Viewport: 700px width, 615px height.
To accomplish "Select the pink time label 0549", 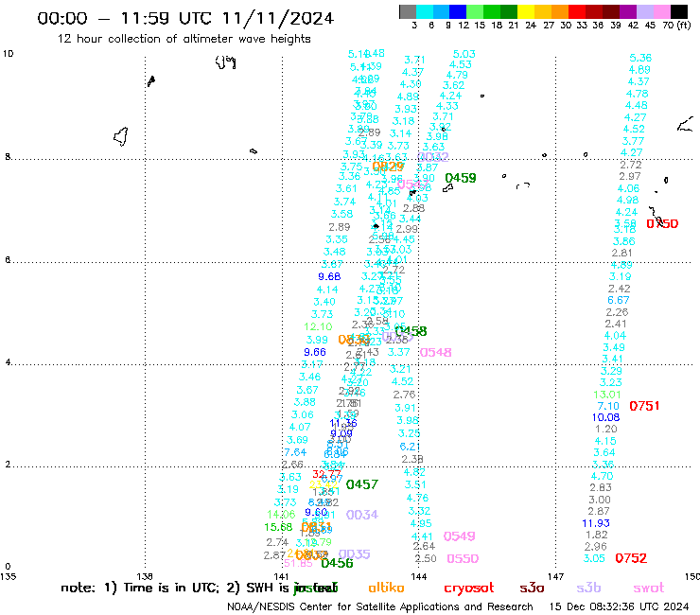I will point(459,536).
